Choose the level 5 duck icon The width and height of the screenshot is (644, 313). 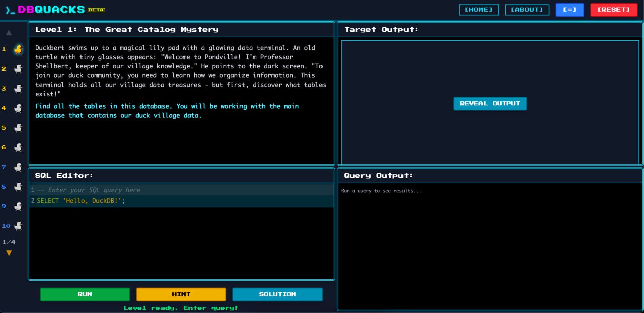18,128
